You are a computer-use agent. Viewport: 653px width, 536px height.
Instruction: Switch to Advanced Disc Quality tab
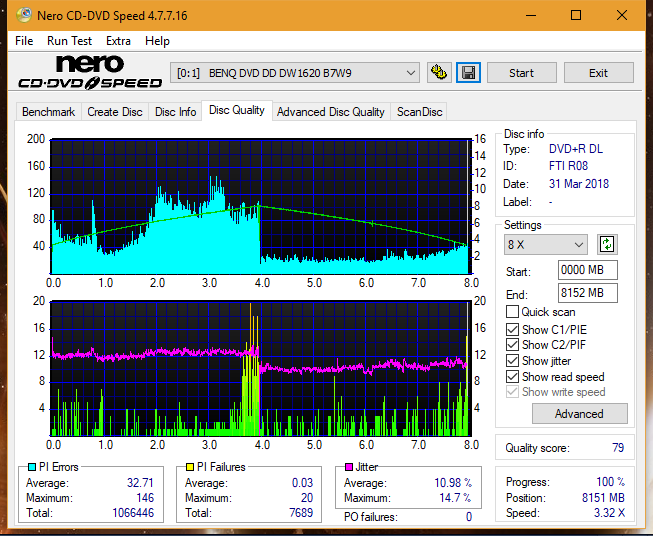(331, 112)
